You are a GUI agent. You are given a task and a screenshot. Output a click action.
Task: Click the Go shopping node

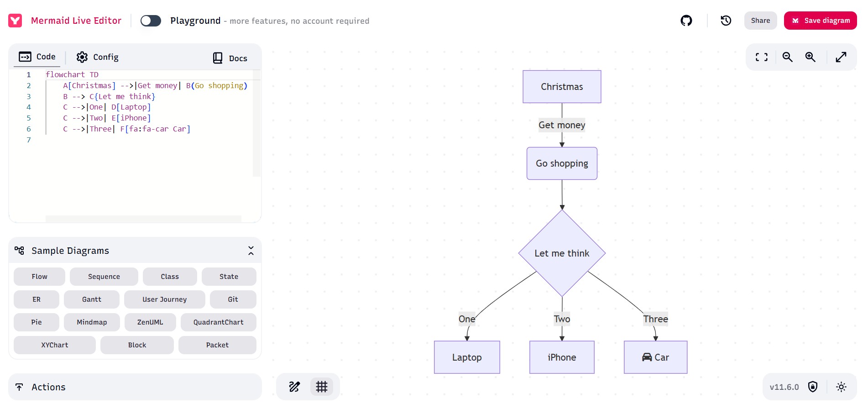562,163
